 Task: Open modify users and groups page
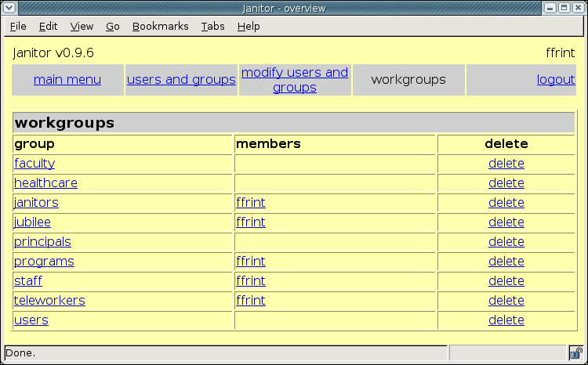pyautogui.click(x=295, y=80)
